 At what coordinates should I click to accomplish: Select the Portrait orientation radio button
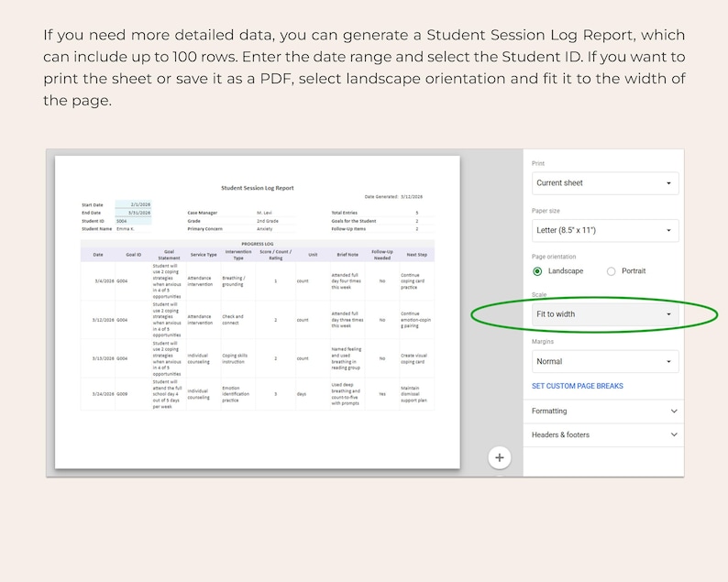click(x=611, y=271)
